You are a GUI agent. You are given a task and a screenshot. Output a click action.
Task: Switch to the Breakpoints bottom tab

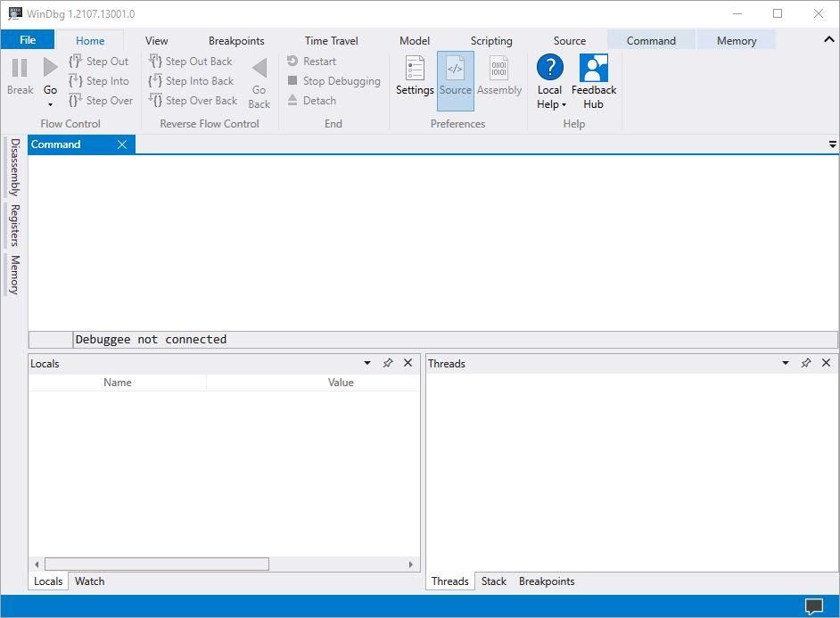click(x=547, y=581)
